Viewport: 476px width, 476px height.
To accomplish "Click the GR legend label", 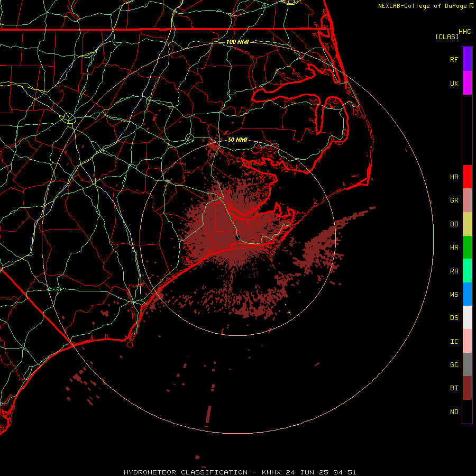I will point(454,200).
